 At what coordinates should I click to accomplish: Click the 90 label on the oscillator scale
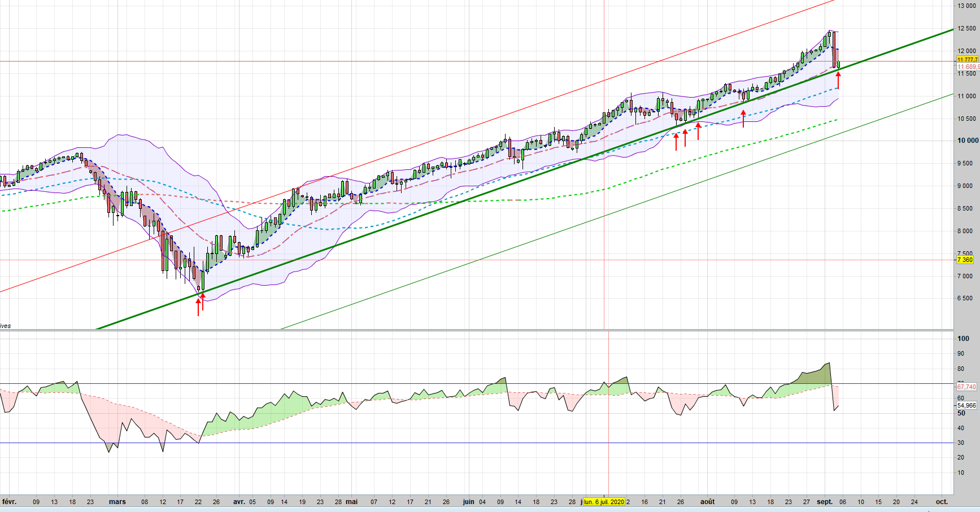pyautogui.click(x=961, y=353)
